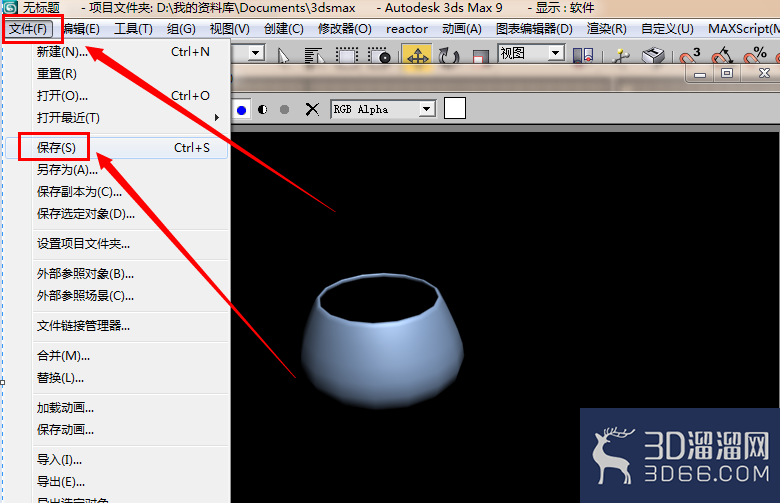780x503 pixels.
Task: Activate the Select and Scale tool
Action: [x=479, y=56]
